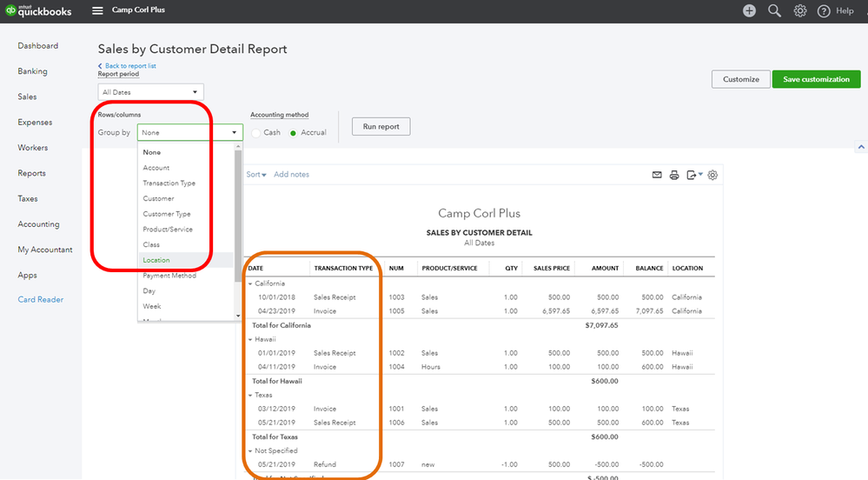
Task: Open Card Reader in sidebar
Action: click(x=41, y=299)
